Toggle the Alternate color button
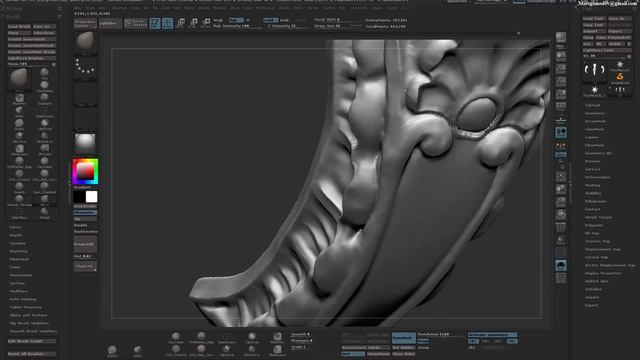The width and height of the screenshot is (640, 360). tap(85, 213)
